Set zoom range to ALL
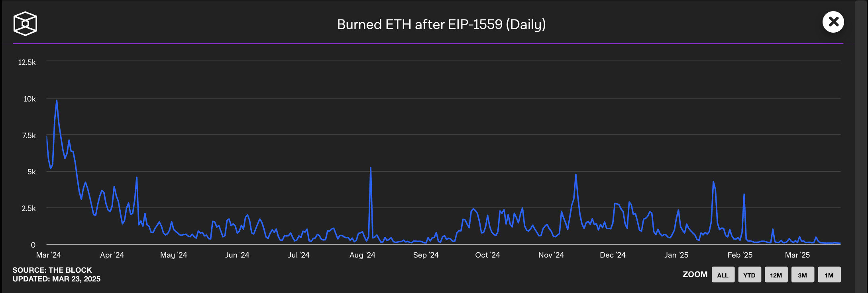The width and height of the screenshot is (868, 293). (x=723, y=275)
